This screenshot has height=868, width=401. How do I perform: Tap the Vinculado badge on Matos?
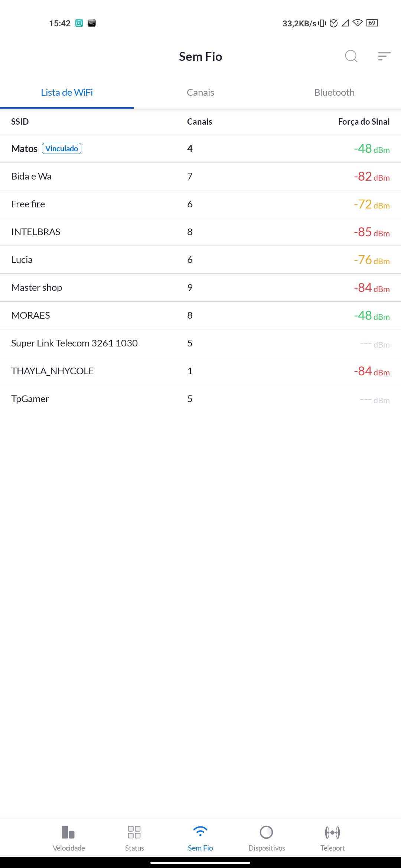[62, 148]
